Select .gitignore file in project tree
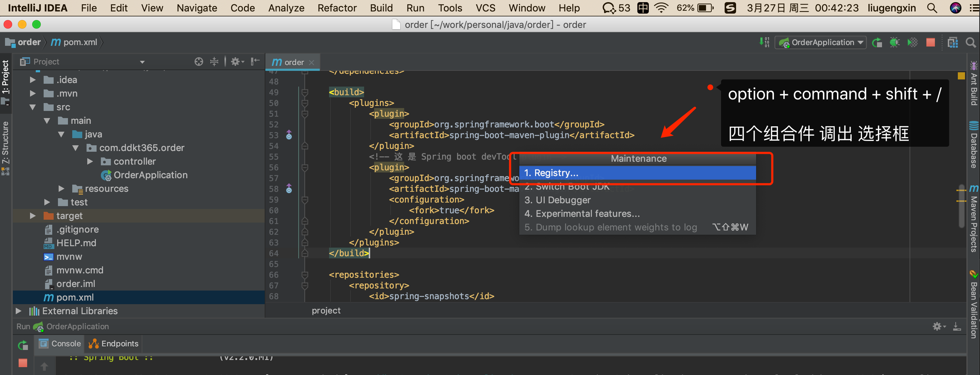This screenshot has height=375, width=980. pyautogui.click(x=72, y=230)
